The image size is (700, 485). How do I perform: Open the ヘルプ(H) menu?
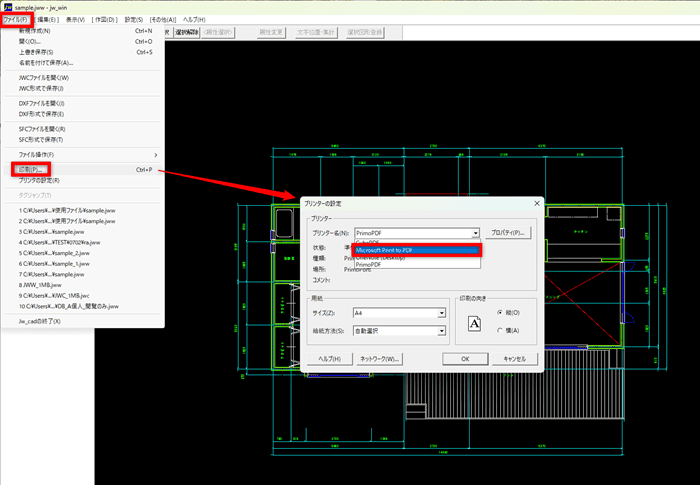194,20
